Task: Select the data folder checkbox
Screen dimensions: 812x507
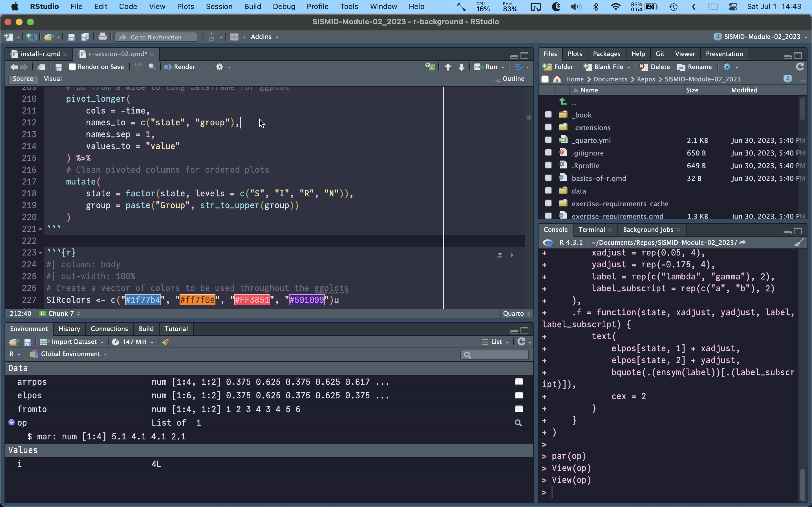Action: coord(548,191)
